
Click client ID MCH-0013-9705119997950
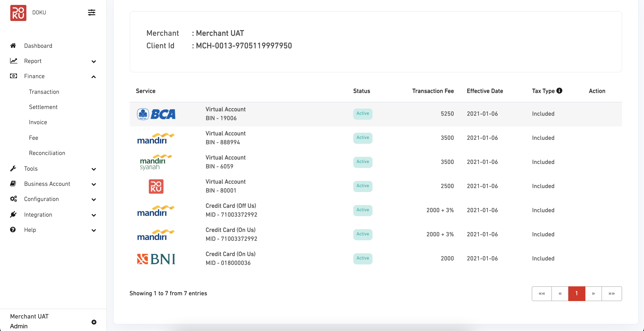point(244,46)
